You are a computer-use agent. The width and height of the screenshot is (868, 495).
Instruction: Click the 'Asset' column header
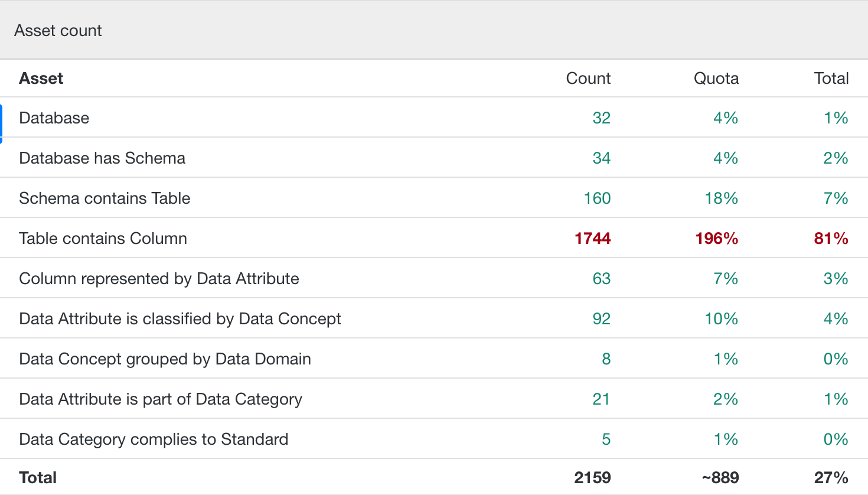click(x=41, y=79)
